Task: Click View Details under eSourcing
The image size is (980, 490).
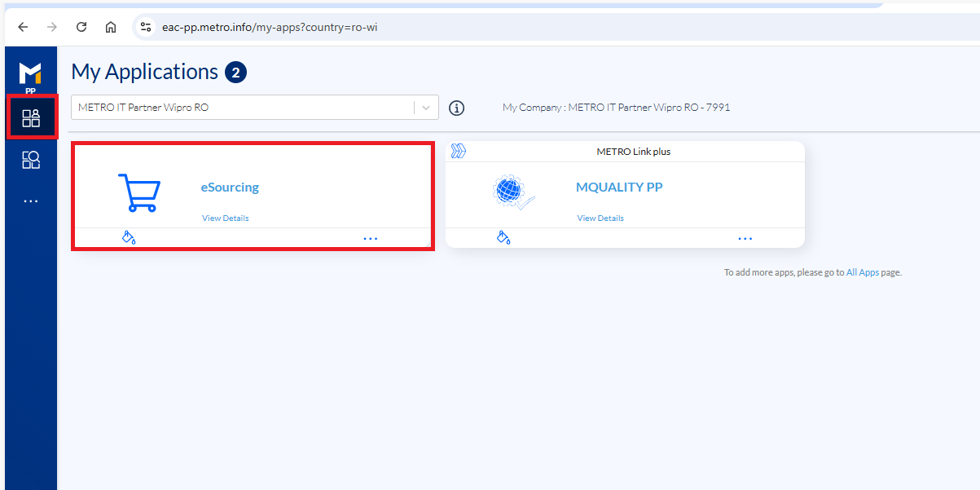Action: (226, 218)
